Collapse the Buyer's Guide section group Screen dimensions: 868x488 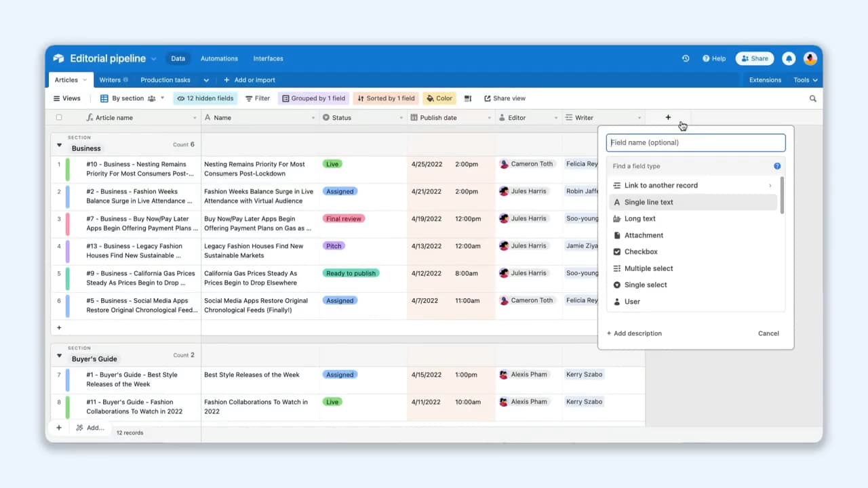point(59,356)
